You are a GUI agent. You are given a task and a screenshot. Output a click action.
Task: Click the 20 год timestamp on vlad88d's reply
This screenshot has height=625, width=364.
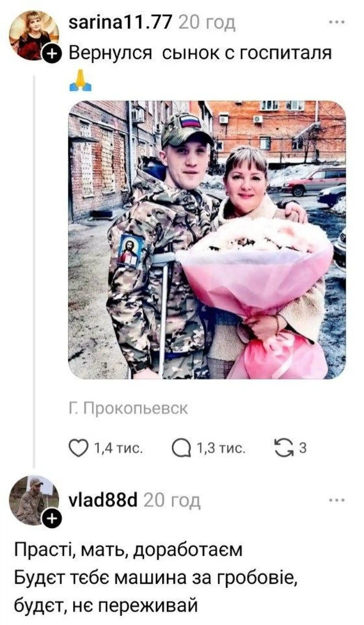coord(172,500)
